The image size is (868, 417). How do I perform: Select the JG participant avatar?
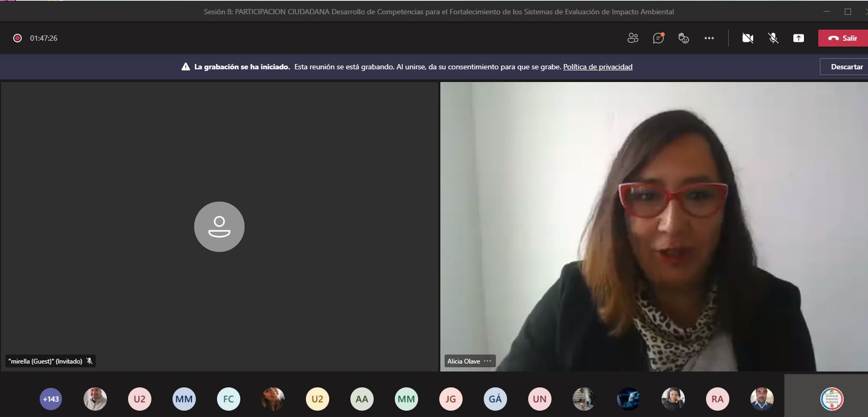(x=451, y=399)
